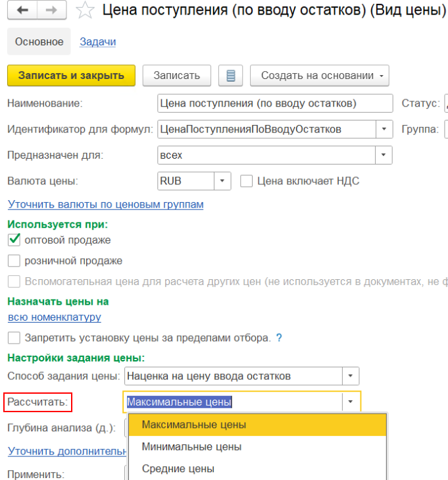Uncheck the 'оптовой продаже' checkbox
This screenshot has width=448, height=480.
point(14,240)
